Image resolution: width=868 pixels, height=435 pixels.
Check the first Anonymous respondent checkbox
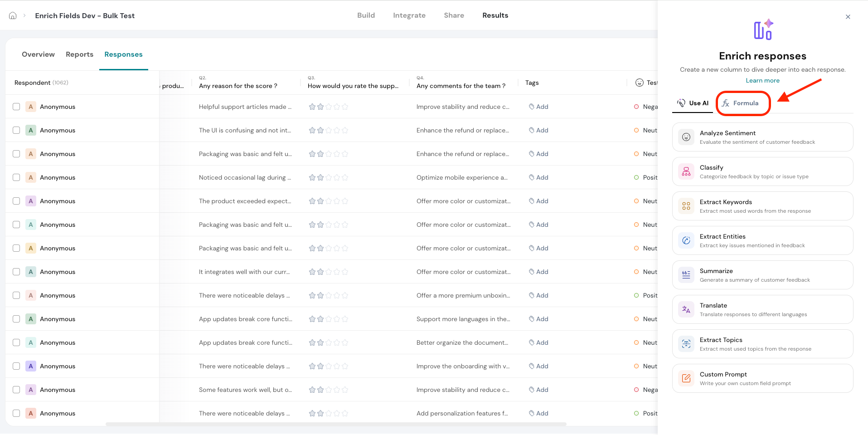pos(16,107)
